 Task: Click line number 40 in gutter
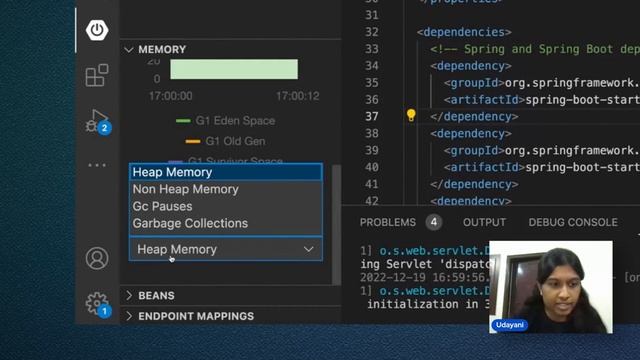(x=371, y=167)
